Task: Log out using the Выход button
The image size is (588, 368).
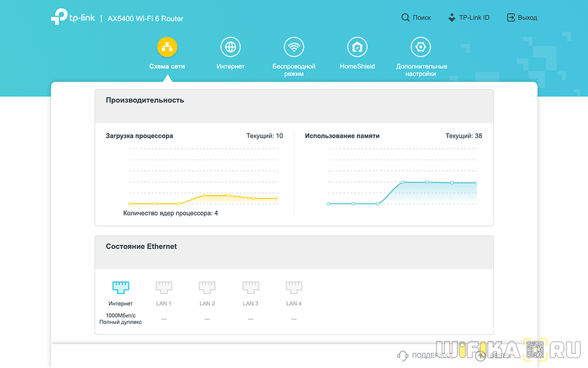Action: click(x=522, y=18)
